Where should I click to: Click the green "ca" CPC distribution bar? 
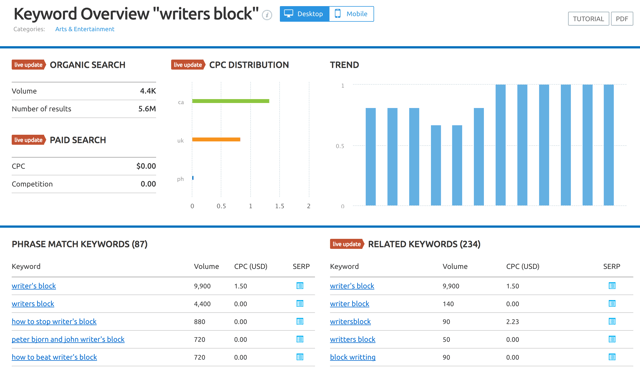tap(231, 101)
